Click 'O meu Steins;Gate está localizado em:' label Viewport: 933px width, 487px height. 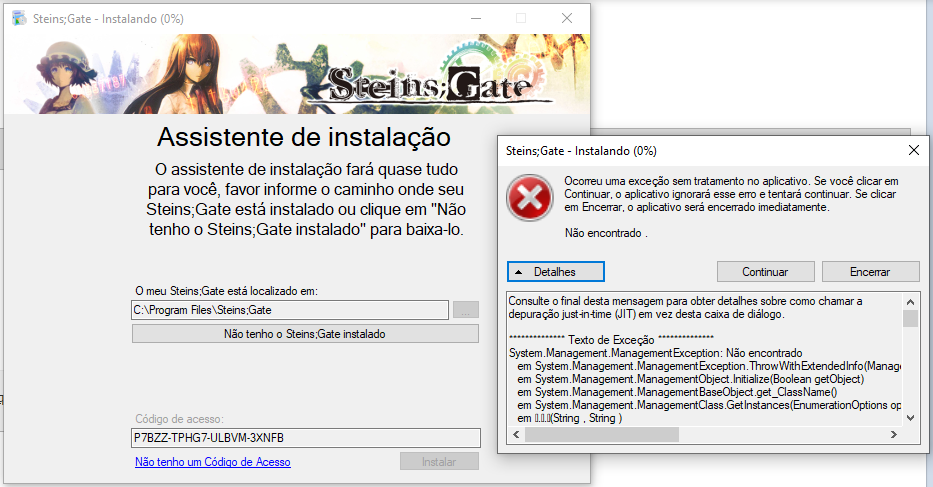(227, 291)
